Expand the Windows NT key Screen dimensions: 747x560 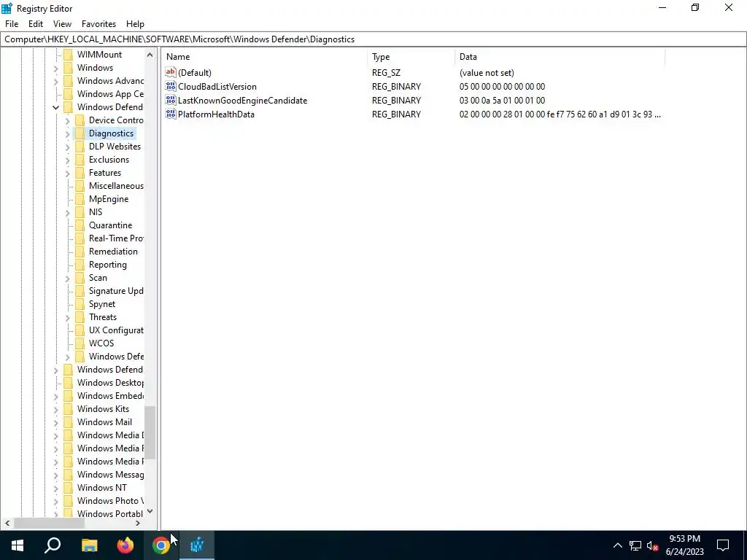click(x=55, y=488)
